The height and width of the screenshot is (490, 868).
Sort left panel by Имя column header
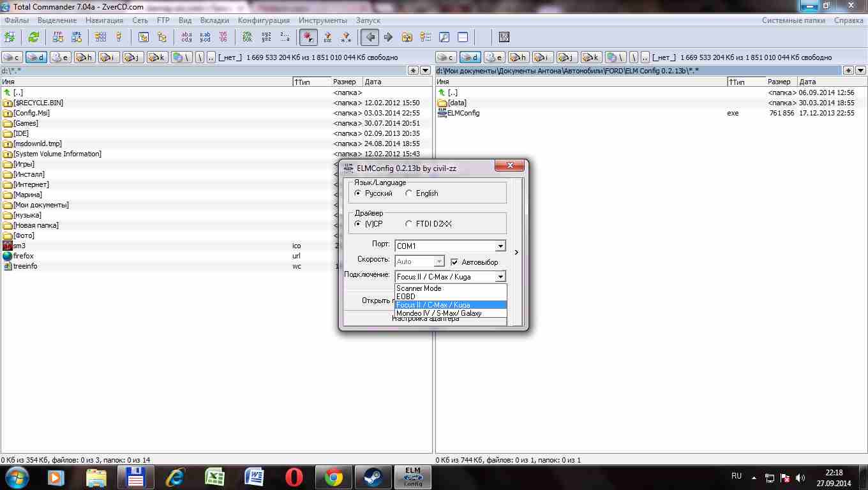point(146,82)
